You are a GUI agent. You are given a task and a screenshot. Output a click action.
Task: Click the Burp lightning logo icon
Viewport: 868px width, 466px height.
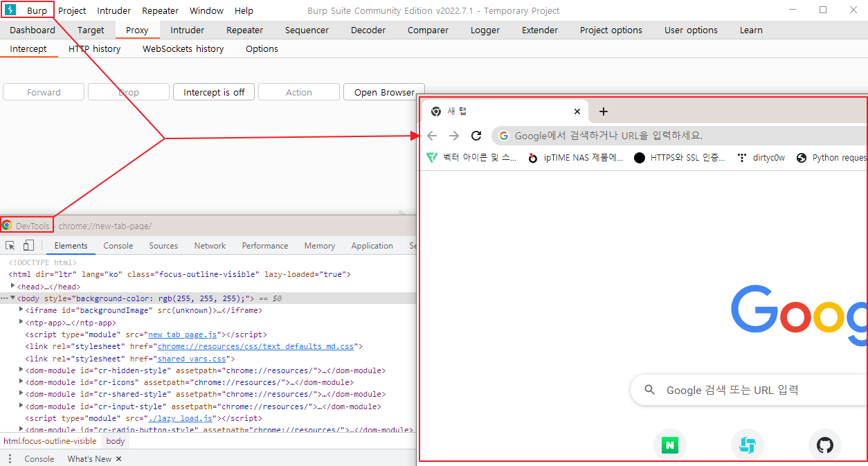coord(10,10)
